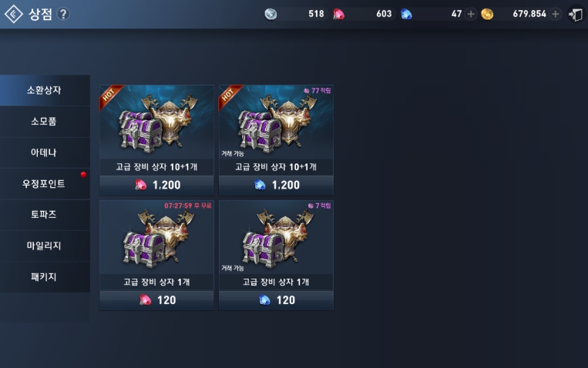Buy 10+1 box for 1,200 blue diamonds
The height and width of the screenshot is (368, 588).
276,185
